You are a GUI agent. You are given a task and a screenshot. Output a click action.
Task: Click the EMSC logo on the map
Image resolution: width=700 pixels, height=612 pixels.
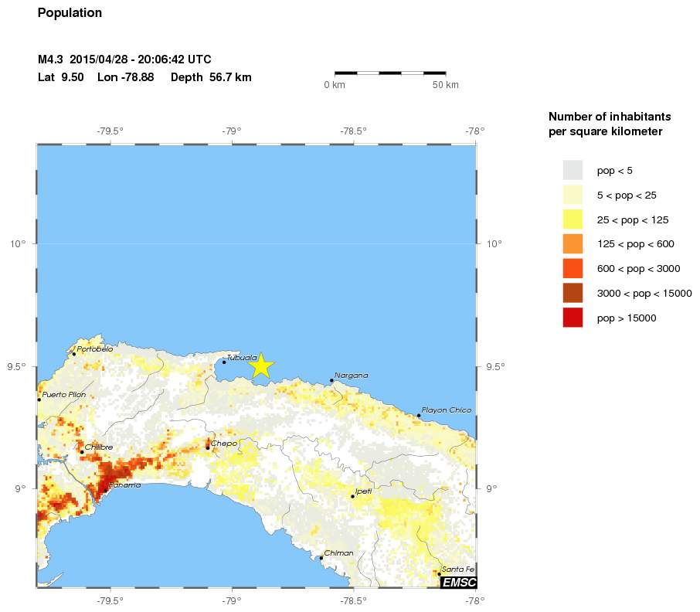[458, 582]
